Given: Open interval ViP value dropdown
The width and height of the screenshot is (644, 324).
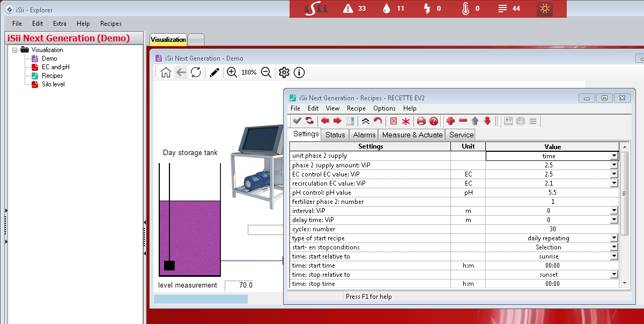Looking at the screenshot, I should (614, 211).
